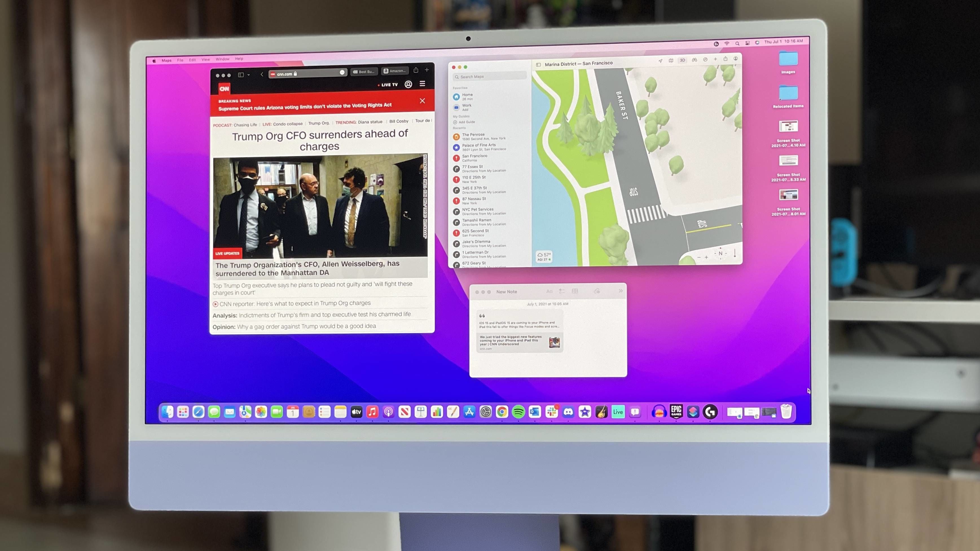The width and height of the screenshot is (980, 551).
Task: Click the CNN logo
Action: 224,88
